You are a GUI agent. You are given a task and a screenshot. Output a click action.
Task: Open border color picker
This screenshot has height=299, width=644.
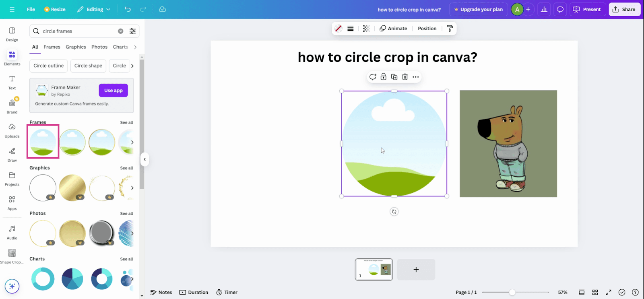click(339, 29)
